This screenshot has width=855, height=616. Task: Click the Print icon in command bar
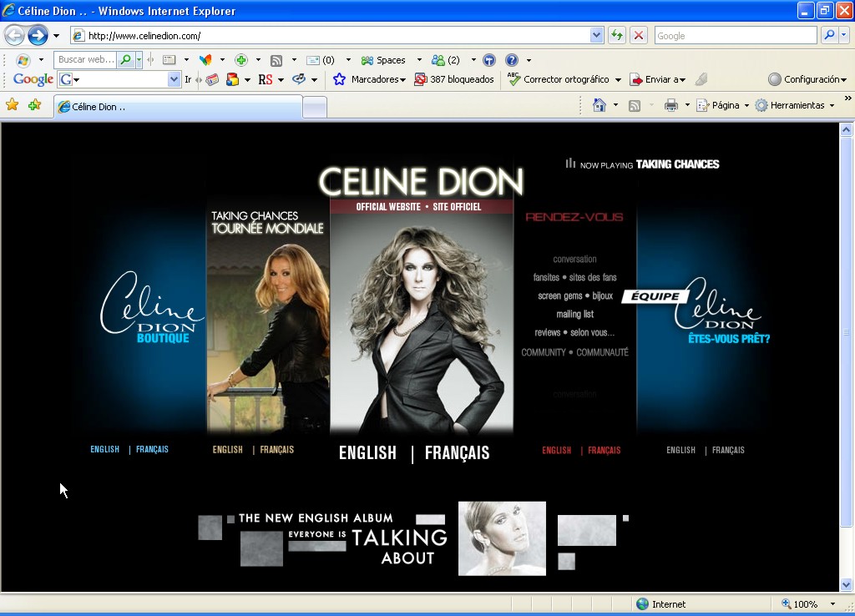pos(670,105)
